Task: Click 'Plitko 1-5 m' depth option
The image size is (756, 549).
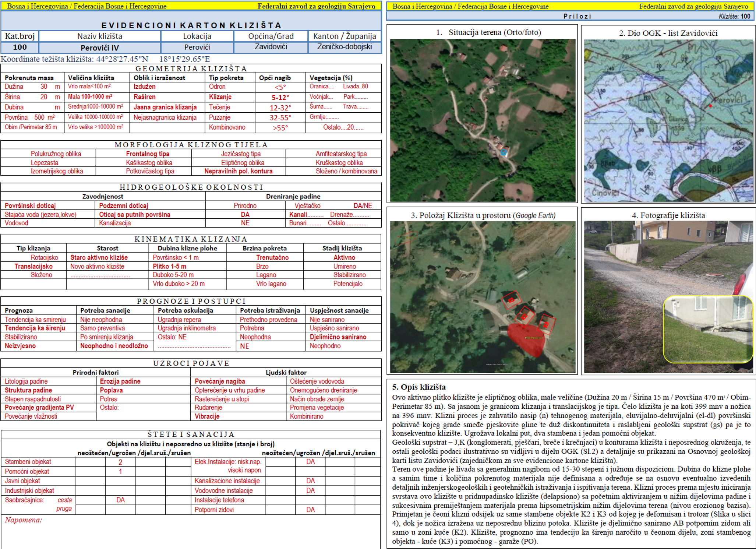Action: tap(169, 266)
